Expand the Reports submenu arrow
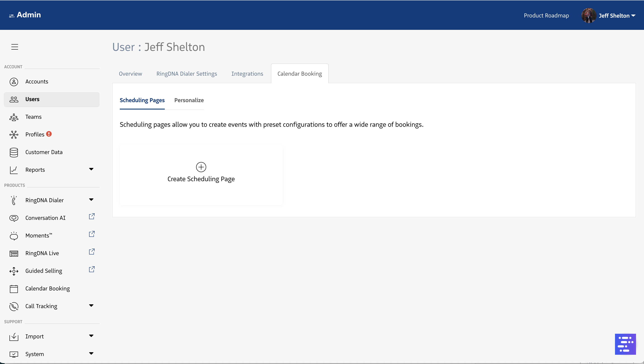The height and width of the screenshot is (364, 644). tap(91, 169)
